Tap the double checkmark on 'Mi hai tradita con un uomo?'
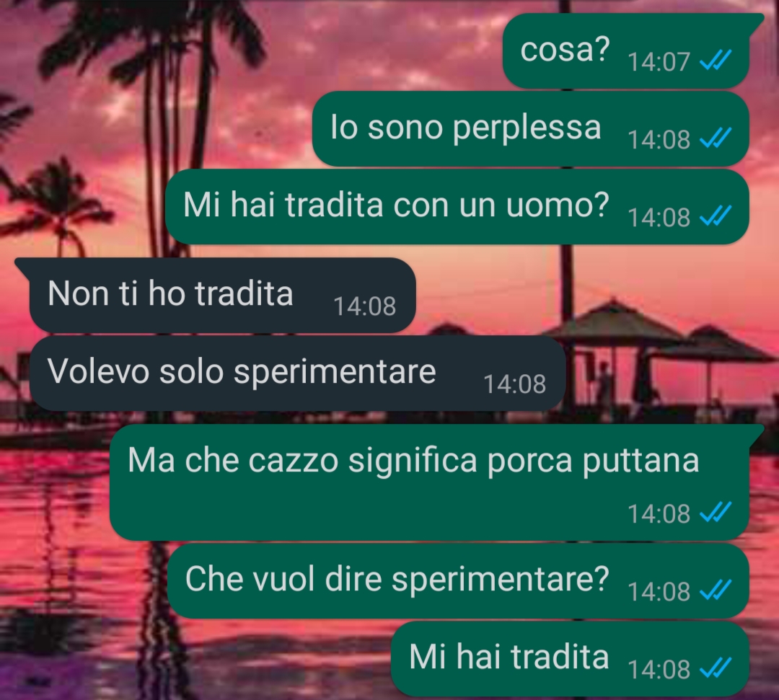This screenshot has height=700, width=779. (715, 216)
